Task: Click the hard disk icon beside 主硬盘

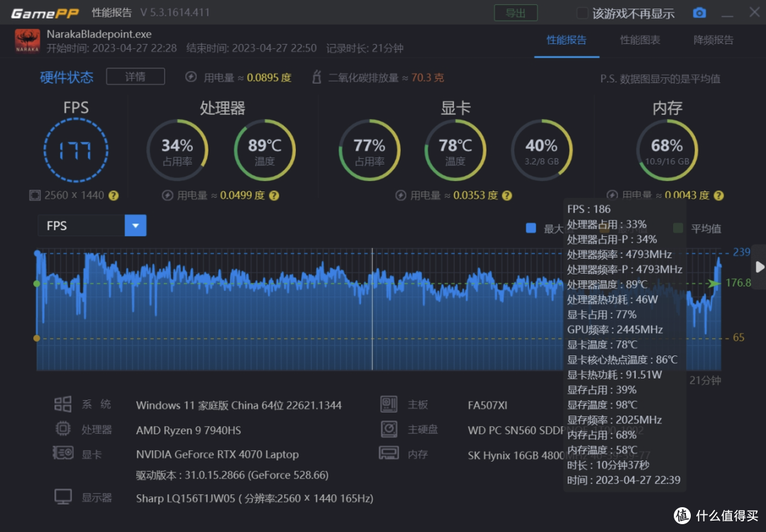Action: pyautogui.click(x=389, y=429)
